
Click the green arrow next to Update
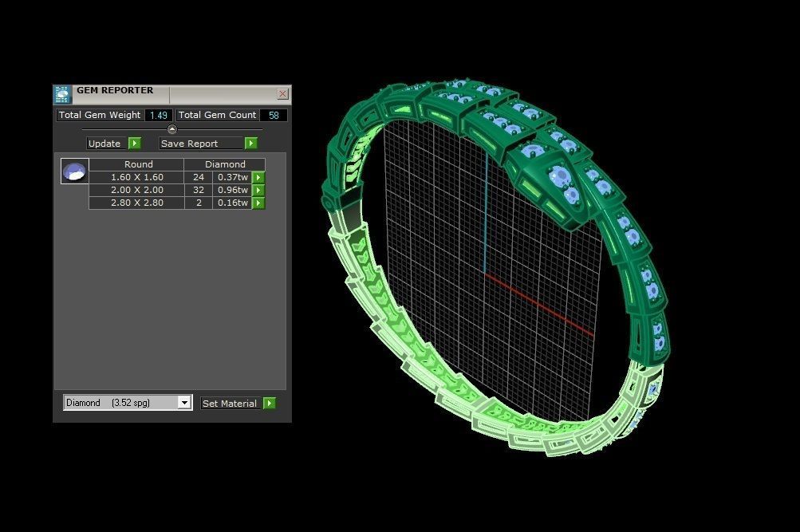coord(135,144)
